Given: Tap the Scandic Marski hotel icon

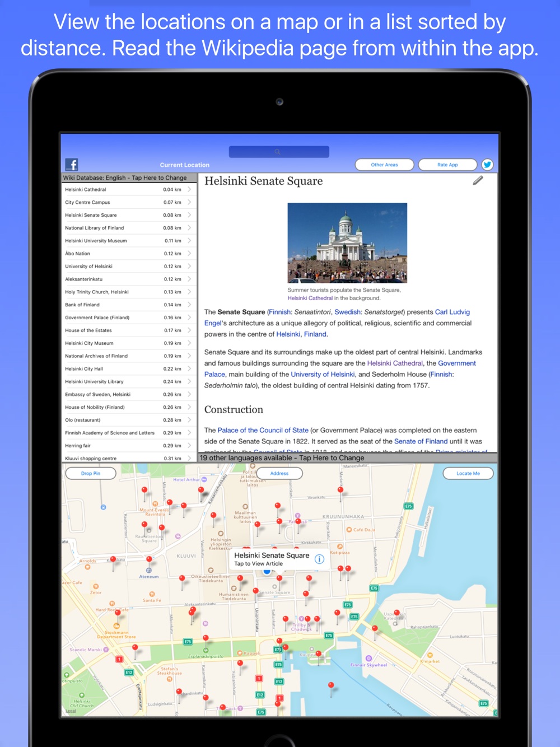Looking at the screenshot, I should tap(106, 650).
